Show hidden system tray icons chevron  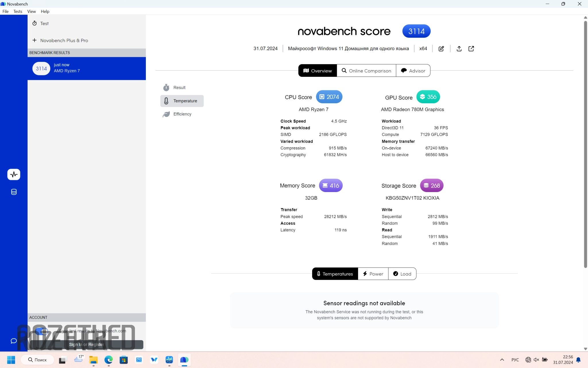(x=502, y=360)
